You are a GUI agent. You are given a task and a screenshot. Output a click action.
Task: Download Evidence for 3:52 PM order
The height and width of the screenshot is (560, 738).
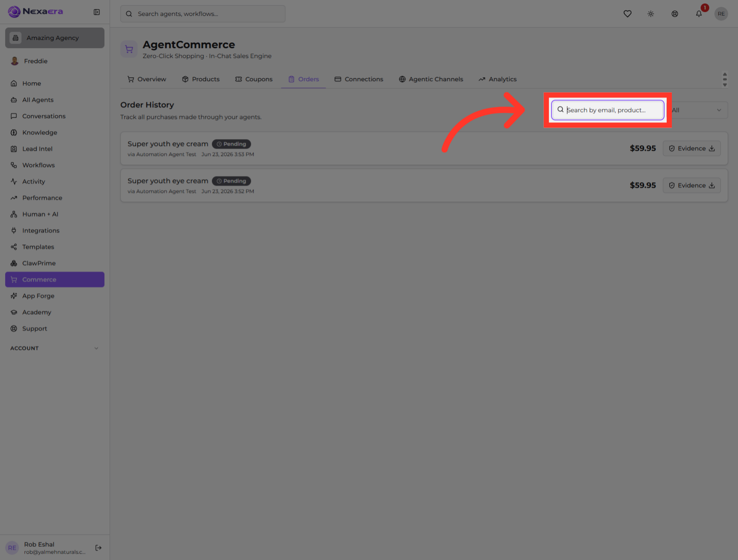click(x=692, y=185)
